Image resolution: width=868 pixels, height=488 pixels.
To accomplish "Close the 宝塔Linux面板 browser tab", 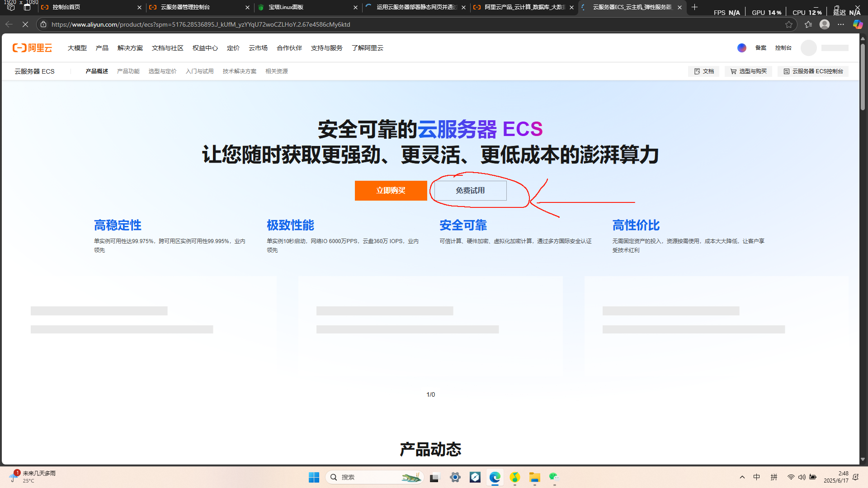I will (355, 7).
